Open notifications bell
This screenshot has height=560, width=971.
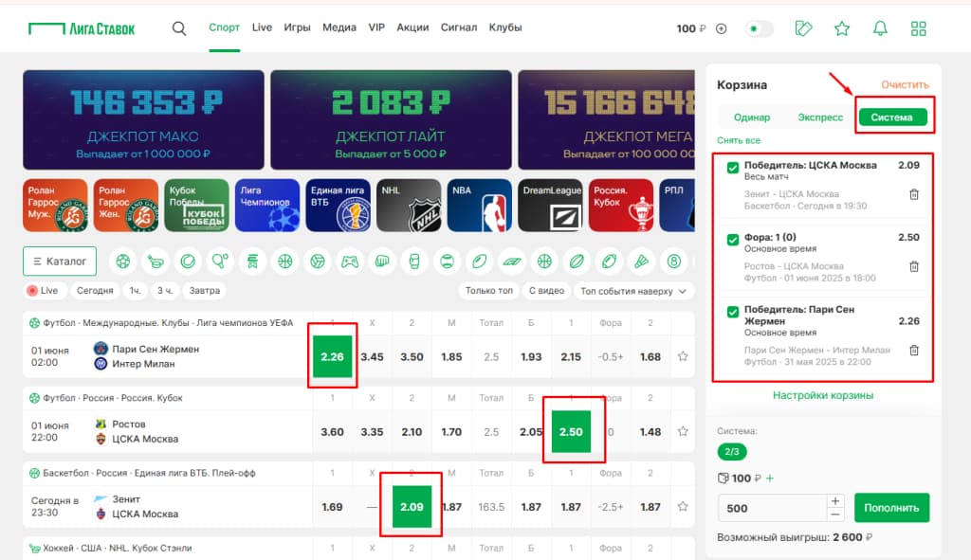880,28
